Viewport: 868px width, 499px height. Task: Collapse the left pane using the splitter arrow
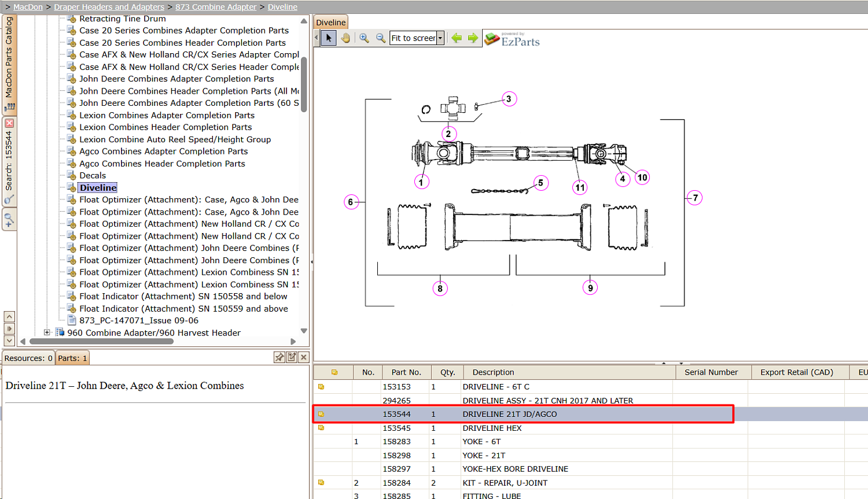point(312,261)
